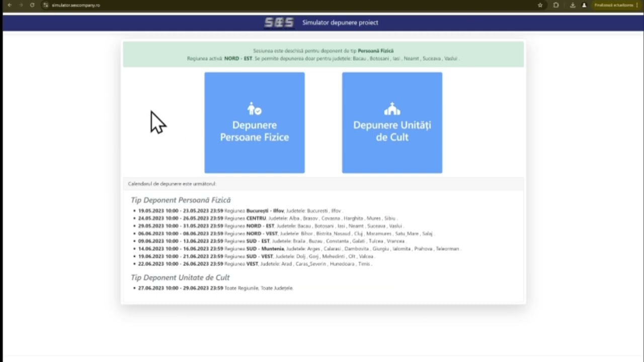
Task: Click the person icon on Depunere Persoane Fizice
Action: coord(254,109)
